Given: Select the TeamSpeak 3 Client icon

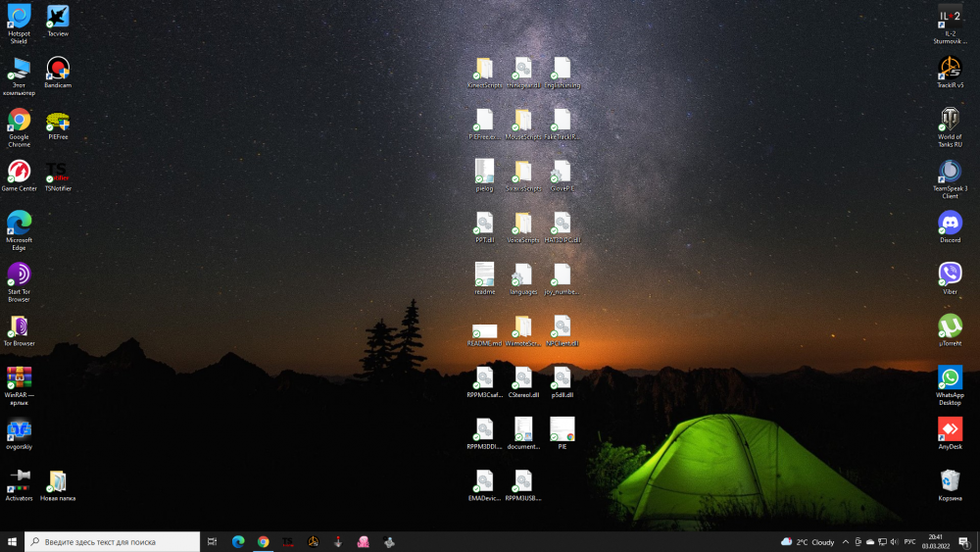Looking at the screenshot, I should [x=950, y=172].
